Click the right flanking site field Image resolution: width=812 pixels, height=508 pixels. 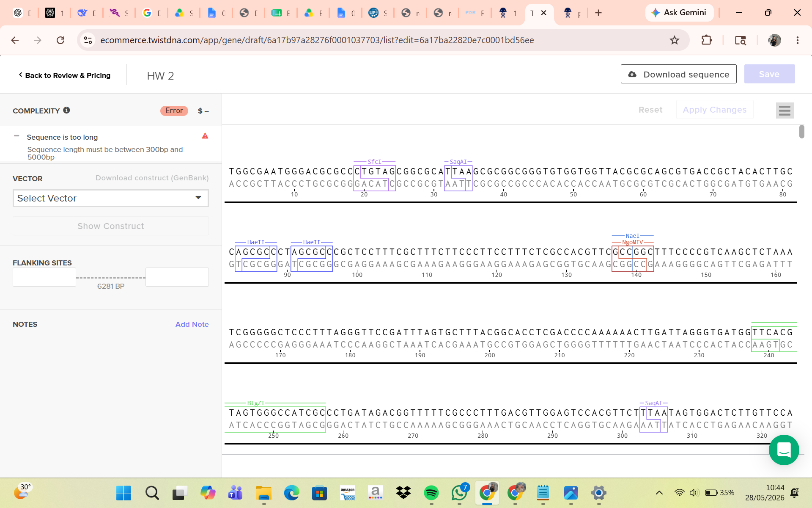click(177, 277)
